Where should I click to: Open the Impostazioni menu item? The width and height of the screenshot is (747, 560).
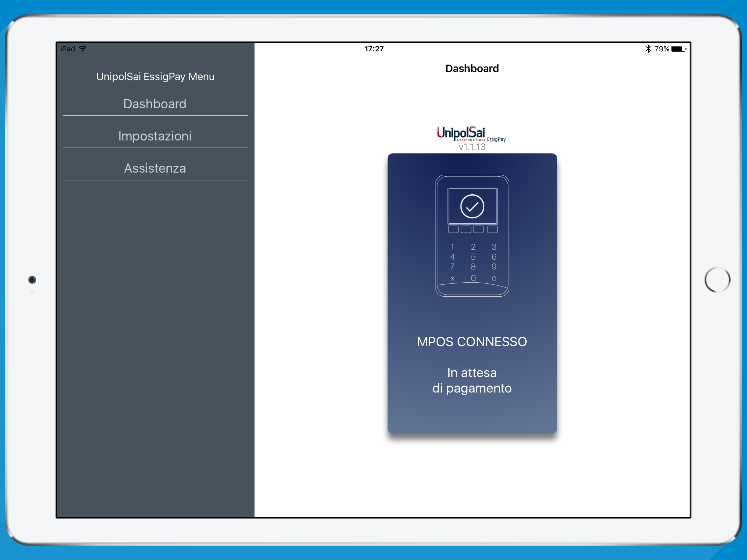(x=155, y=136)
